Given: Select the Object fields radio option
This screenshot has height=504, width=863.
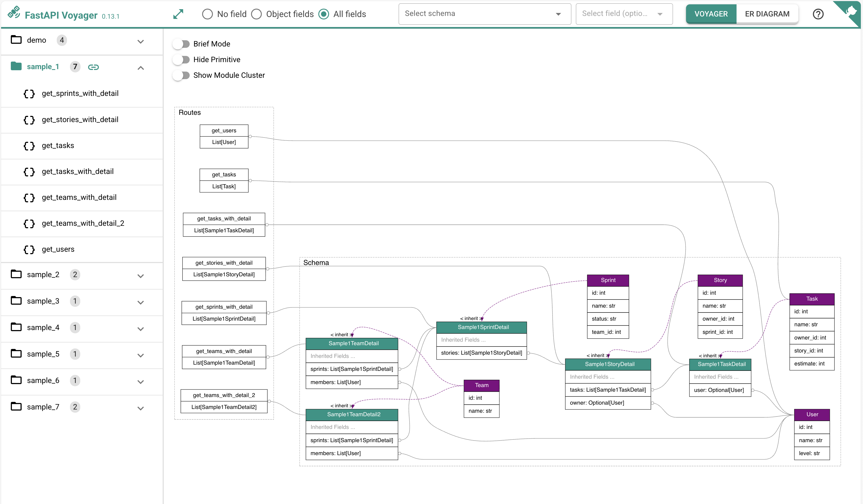Looking at the screenshot, I should [256, 14].
